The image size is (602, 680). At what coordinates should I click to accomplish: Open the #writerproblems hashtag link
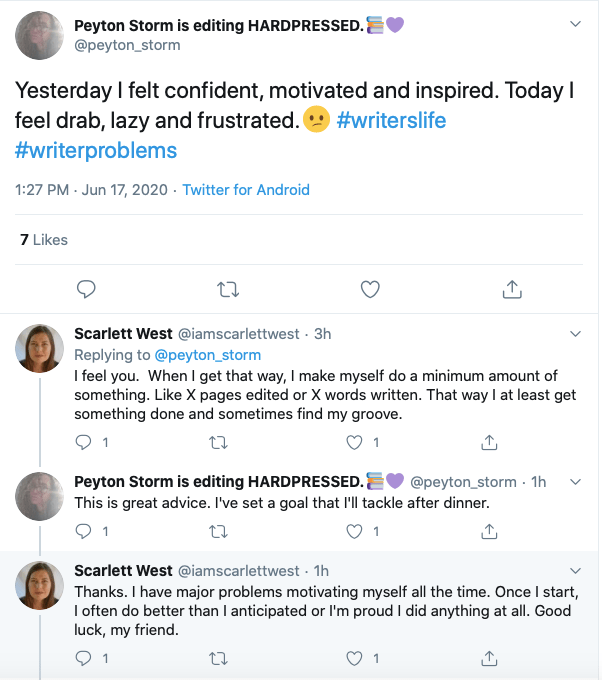[x=96, y=151]
